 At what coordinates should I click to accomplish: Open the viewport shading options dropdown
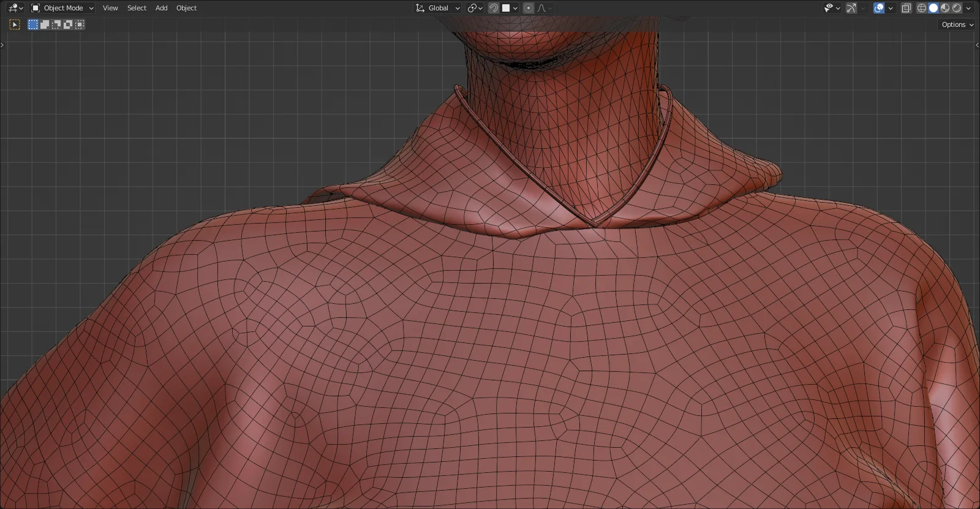pos(968,8)
